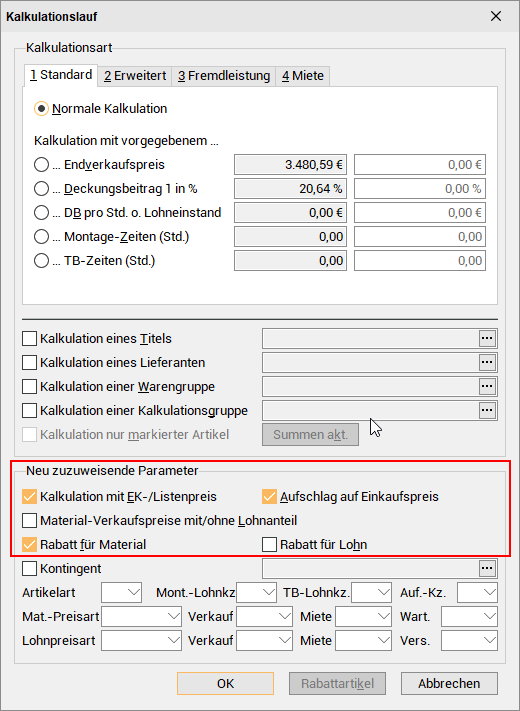Open the Auf.-Kz. dropdown
This screenshot has height=711, width=520.
(477, 593)
